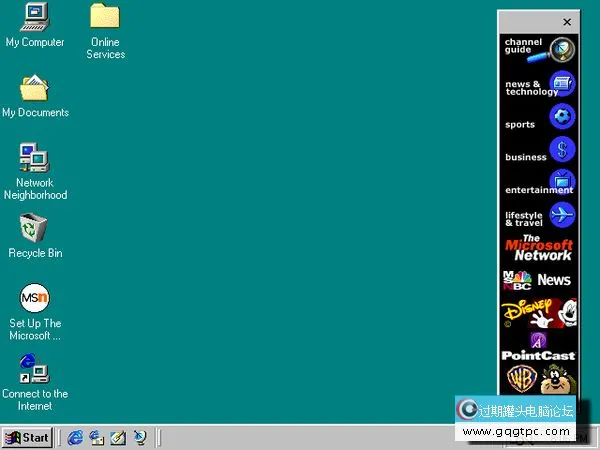Click Show Desktop in Quick Launch

click(118, 437)
